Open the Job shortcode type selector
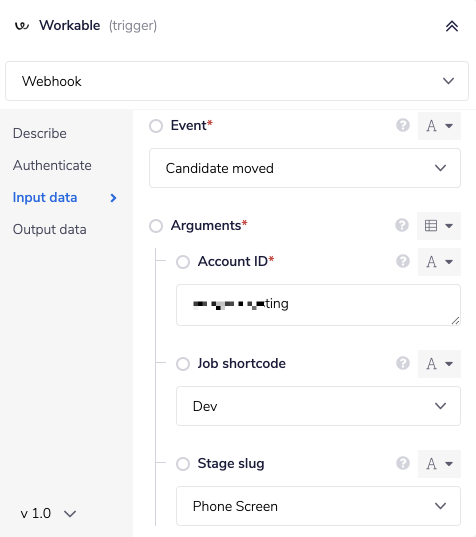 tap(439, 364)
